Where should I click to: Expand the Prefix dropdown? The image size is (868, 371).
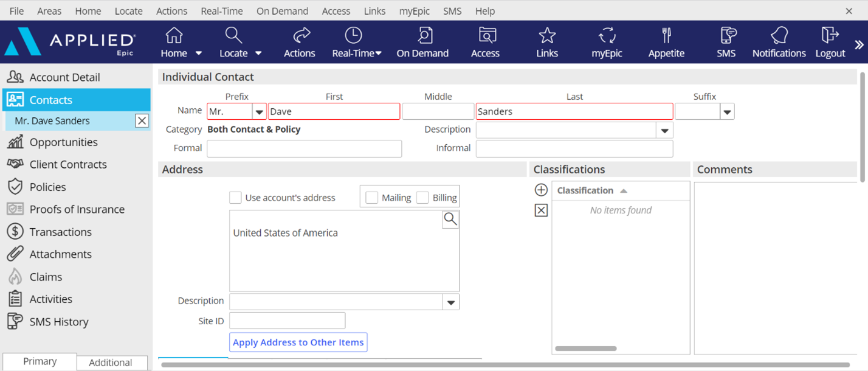[x=260, y=112]
